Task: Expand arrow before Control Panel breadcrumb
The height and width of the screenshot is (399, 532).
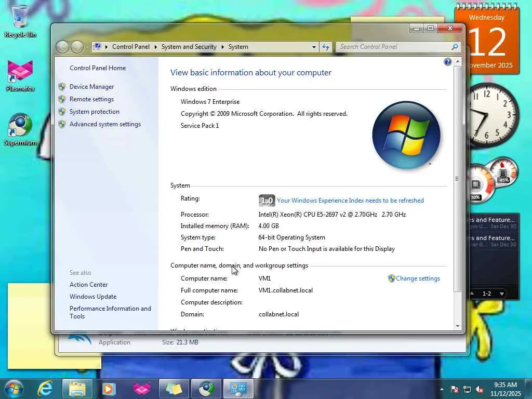Action: (x=106, y=47)
